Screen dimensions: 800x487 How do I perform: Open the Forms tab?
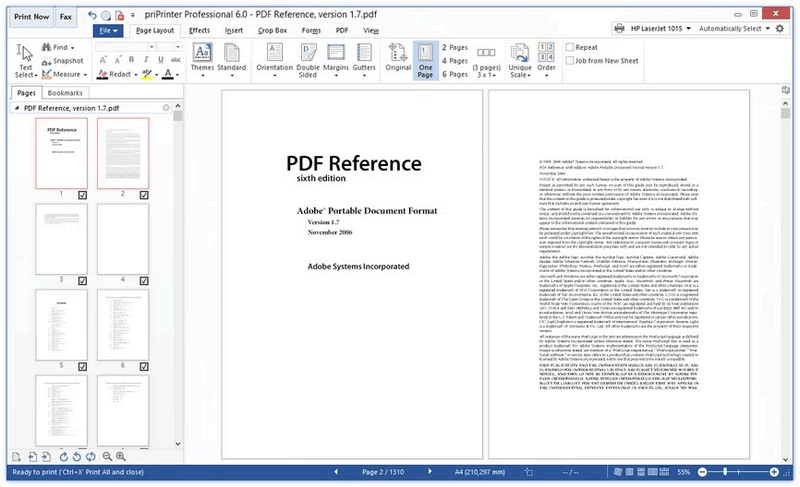point(311,31)
